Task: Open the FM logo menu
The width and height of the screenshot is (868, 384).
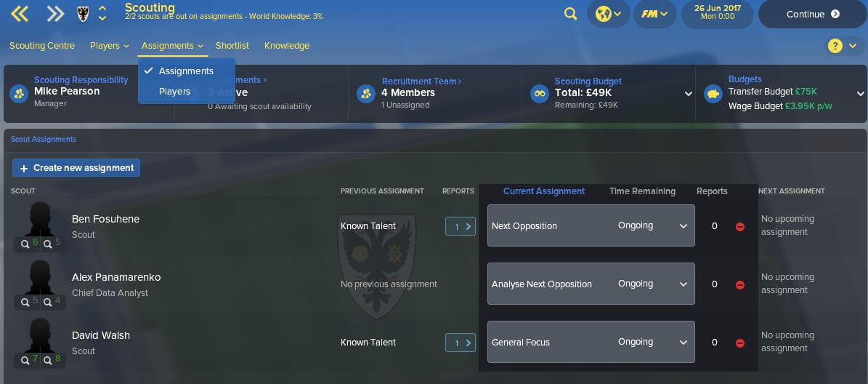Action: click(x=654, y=14)
